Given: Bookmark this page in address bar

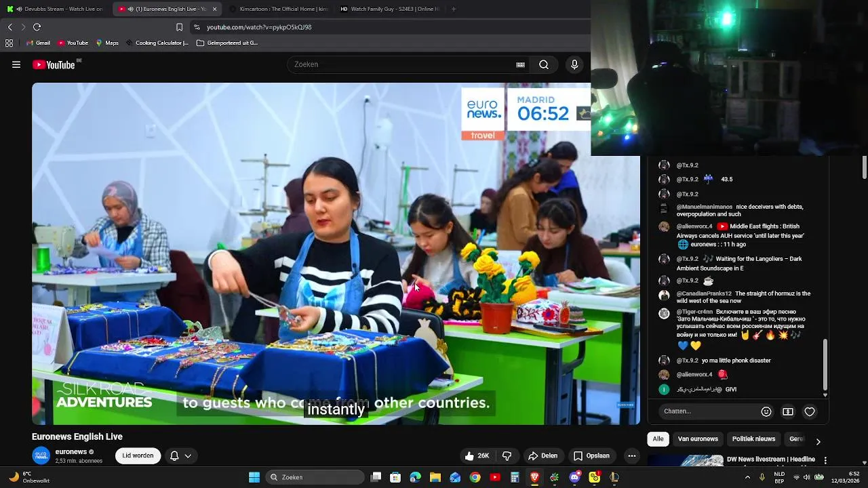Looking at the screenshot, I should (179, 27).
